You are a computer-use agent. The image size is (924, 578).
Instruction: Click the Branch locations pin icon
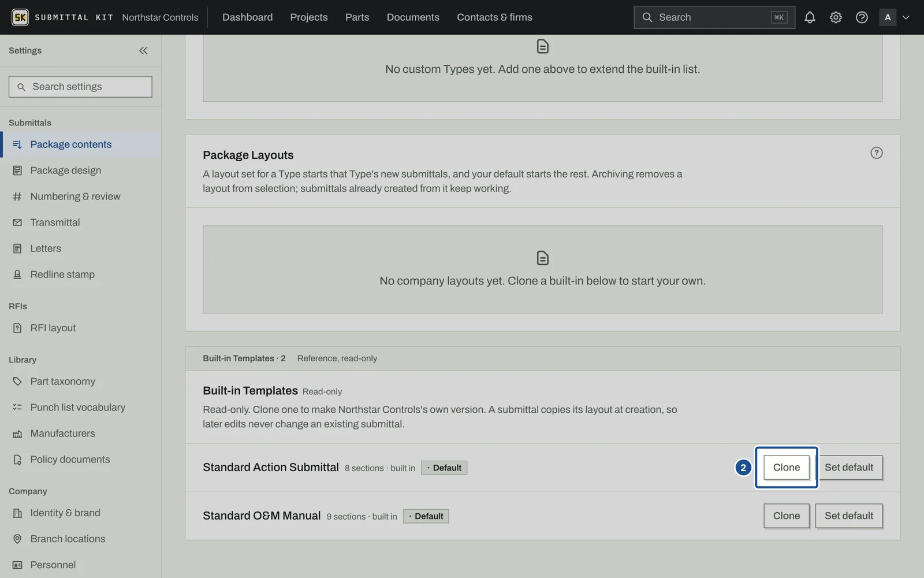17,539
